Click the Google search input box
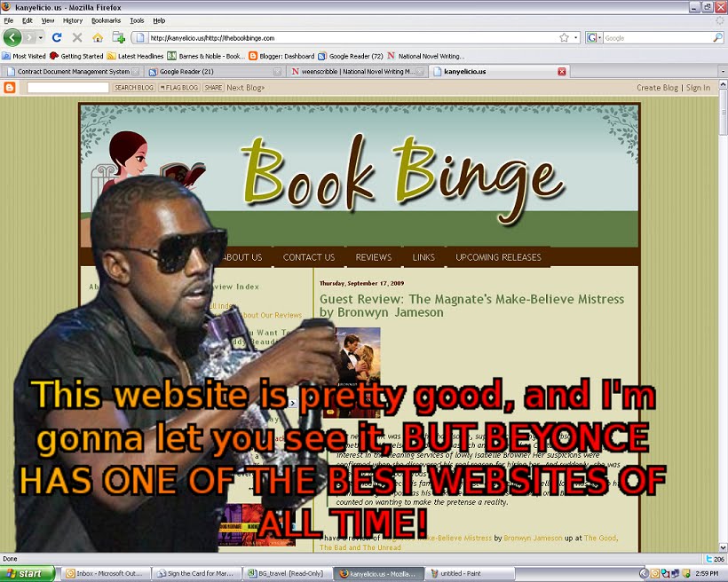This screenshot has height=582, width=728. pyautogui.click(x=658, y=38)
